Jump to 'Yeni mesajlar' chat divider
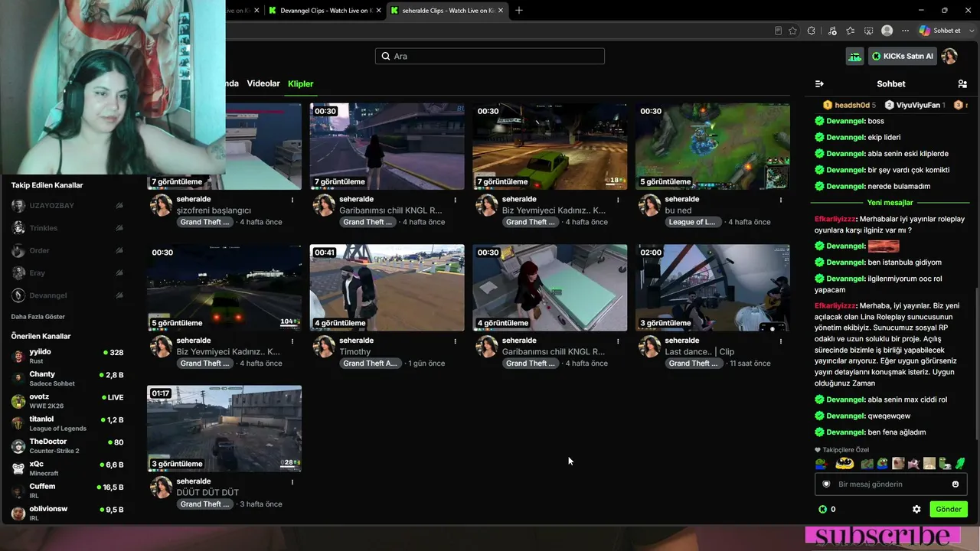The height and width of the screenshot is (551, 980). click(890, 203)
